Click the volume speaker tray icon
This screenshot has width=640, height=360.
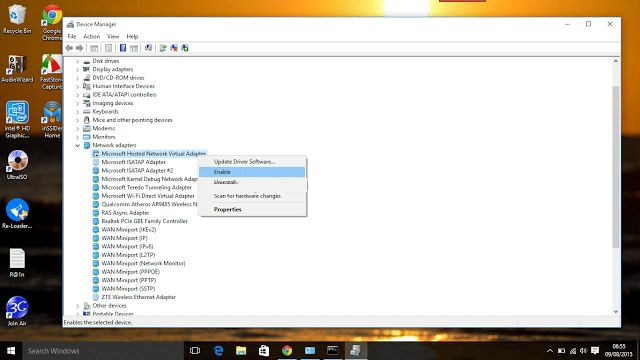tap(584, 351)
